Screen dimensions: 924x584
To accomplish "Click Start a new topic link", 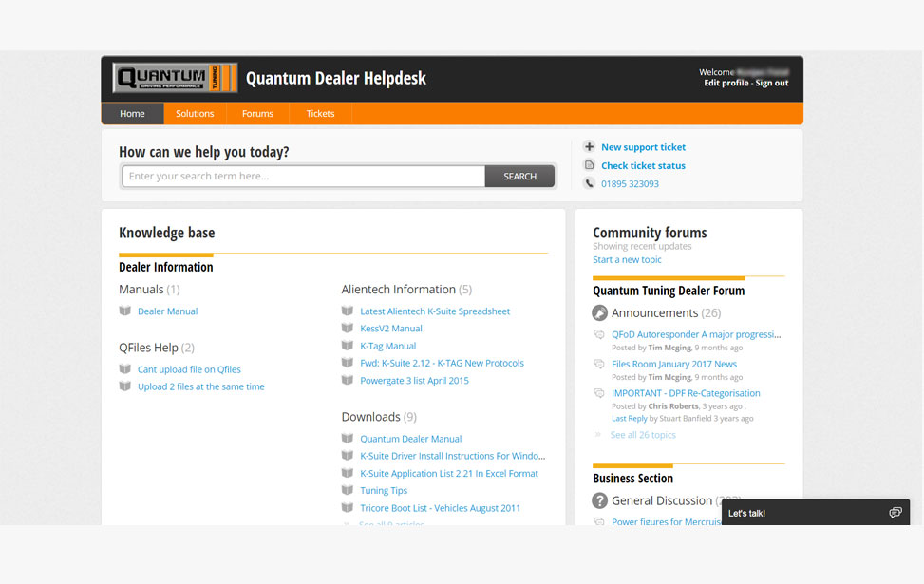I will tap(627, 259).
